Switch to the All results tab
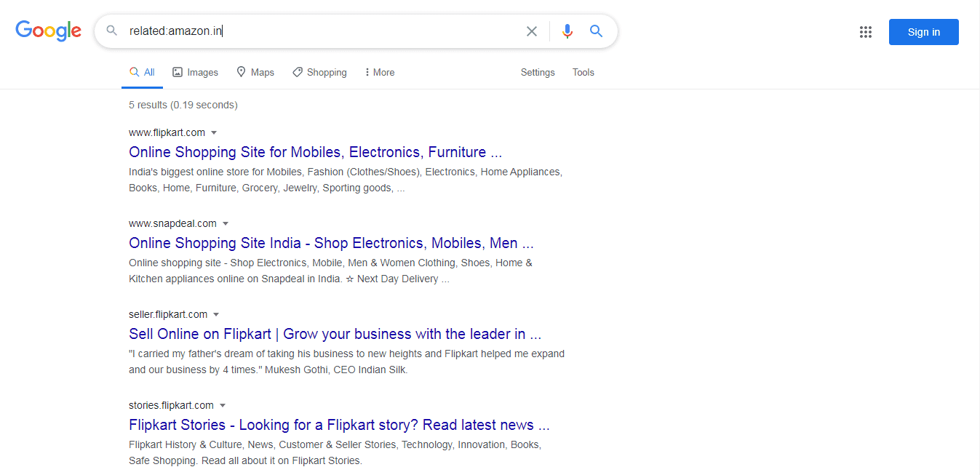Screen dimensions: 980x475 pos(142,71)
